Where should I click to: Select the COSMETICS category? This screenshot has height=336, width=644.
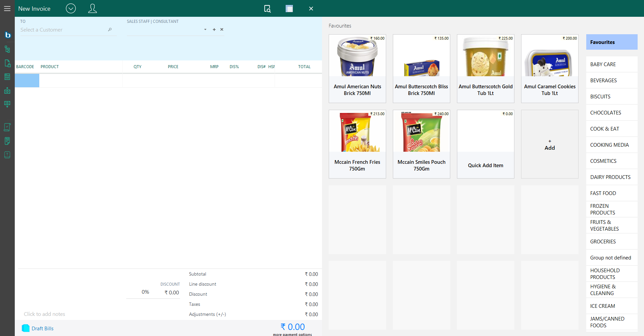pyautogui.click(x=612, y=161)
